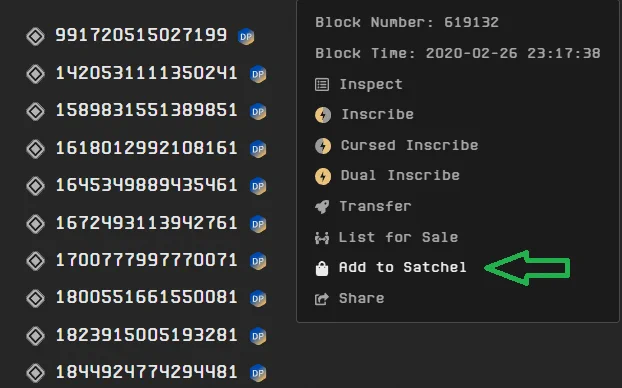
Task: Click the handshake icon beside List for Sale
Action: pos(322,238)
